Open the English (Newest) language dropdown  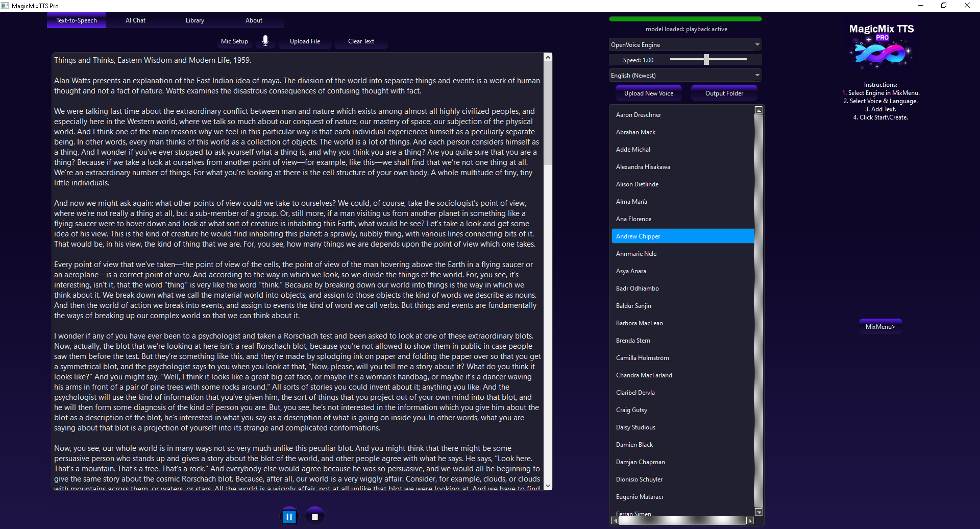pos(685,75)
